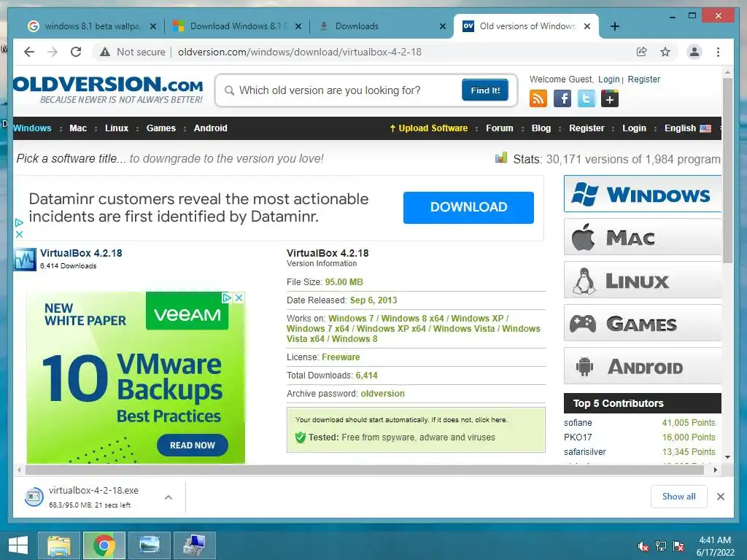747x560 pixels.
Task: Click the network tray icon
Action: click(661, 546)
